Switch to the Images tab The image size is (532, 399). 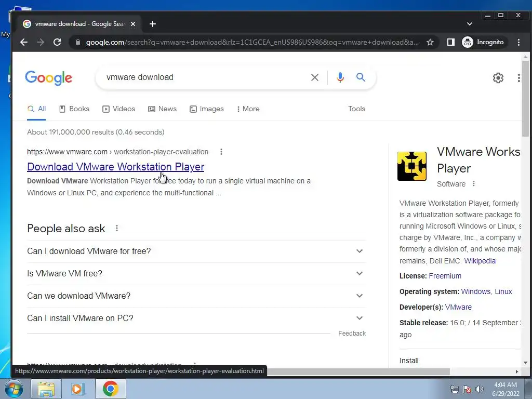pos(207,109)
